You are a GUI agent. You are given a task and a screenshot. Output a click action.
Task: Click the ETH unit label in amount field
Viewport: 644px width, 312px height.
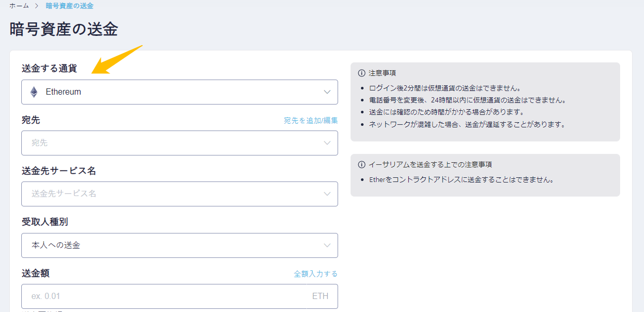320,296
